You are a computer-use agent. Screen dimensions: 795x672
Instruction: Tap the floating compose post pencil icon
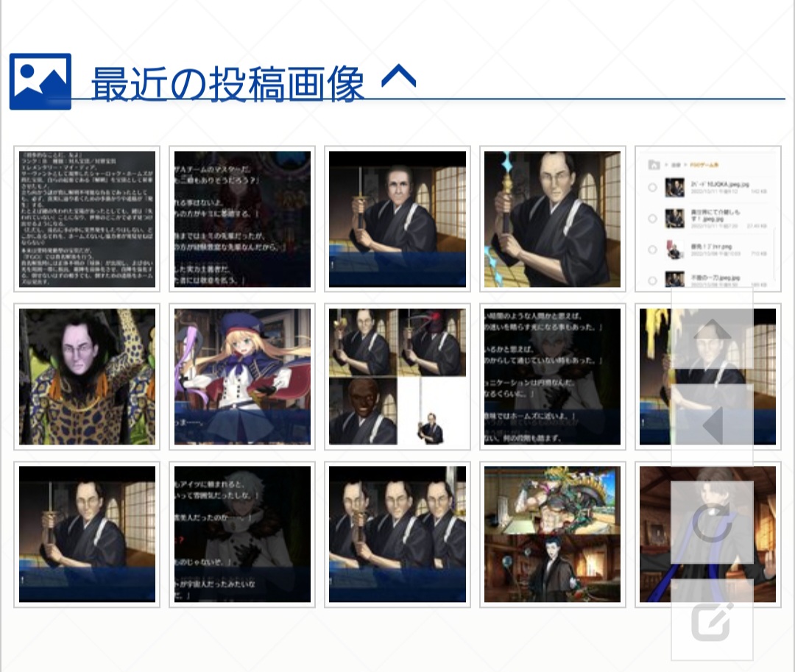(x=712, y=620)
